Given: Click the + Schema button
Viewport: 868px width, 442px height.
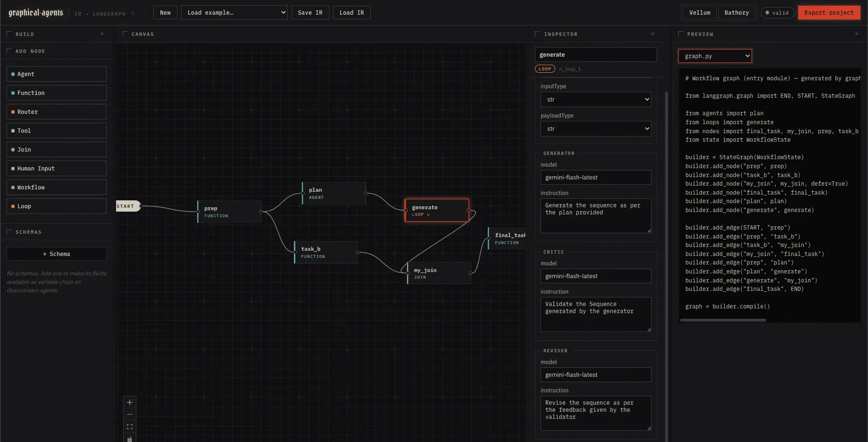Looking at the screenshot, I should [57, 254].
